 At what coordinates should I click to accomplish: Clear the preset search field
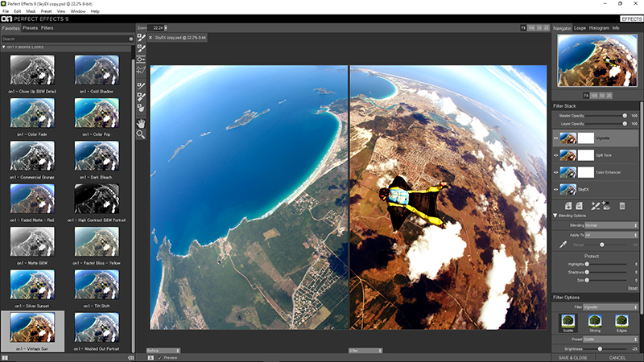point(131,39)
